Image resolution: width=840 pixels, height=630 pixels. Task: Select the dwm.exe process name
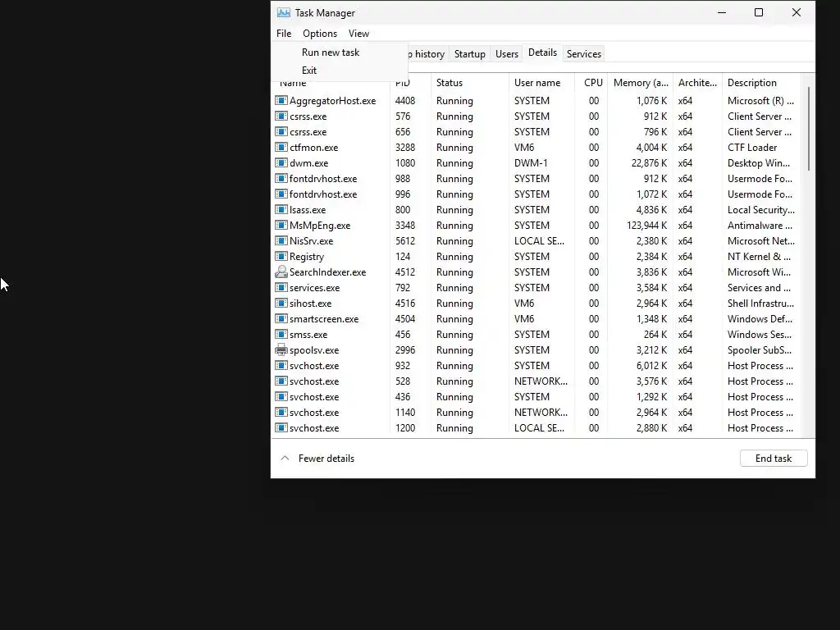click(309, 163)
